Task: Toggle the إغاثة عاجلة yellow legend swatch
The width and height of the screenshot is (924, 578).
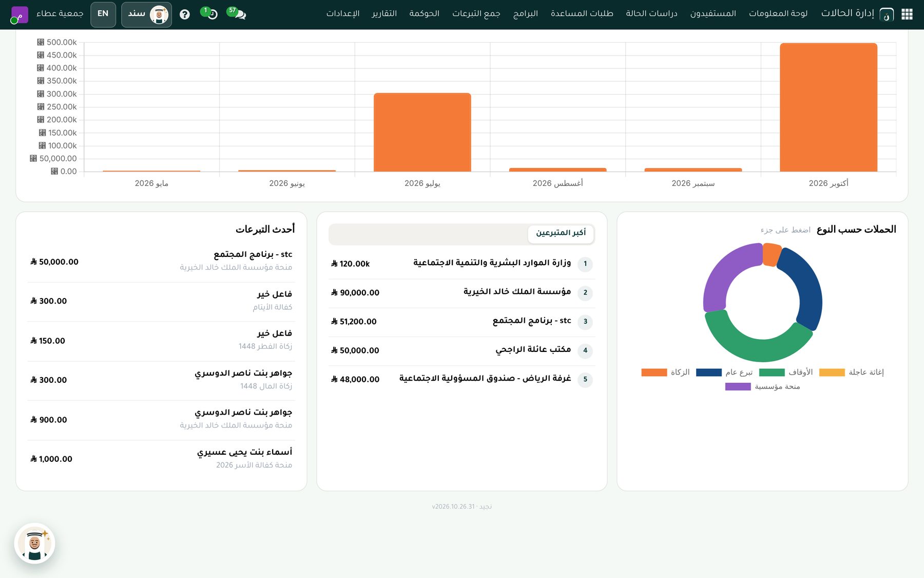Action: [x=832, y=372]
